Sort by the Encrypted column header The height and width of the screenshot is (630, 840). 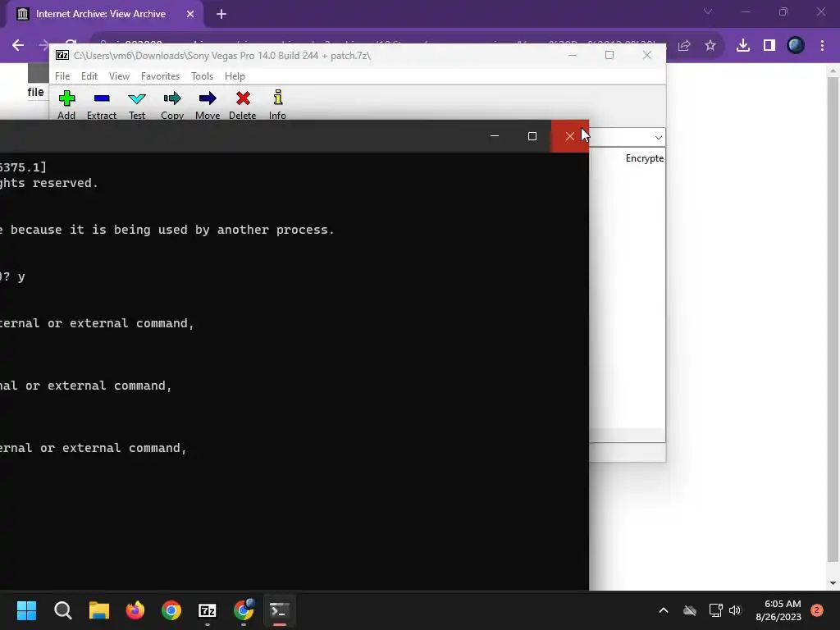pos(645,158)
